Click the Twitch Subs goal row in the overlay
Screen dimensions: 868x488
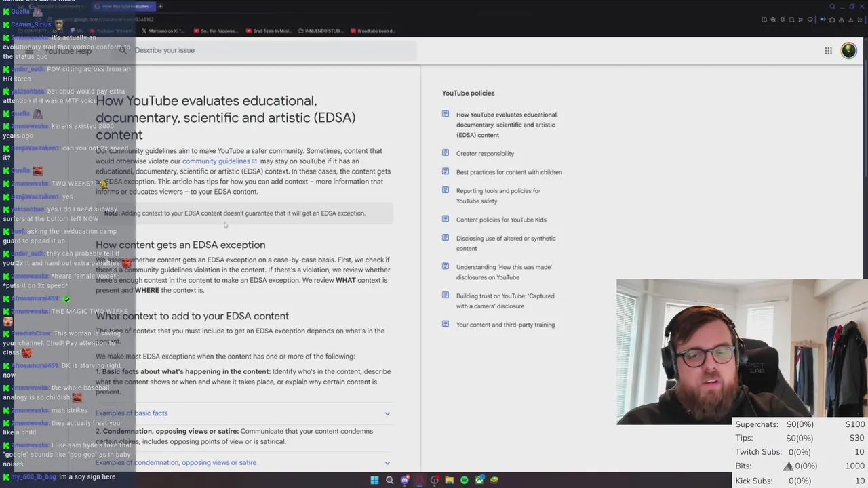(x=800, y=452)
